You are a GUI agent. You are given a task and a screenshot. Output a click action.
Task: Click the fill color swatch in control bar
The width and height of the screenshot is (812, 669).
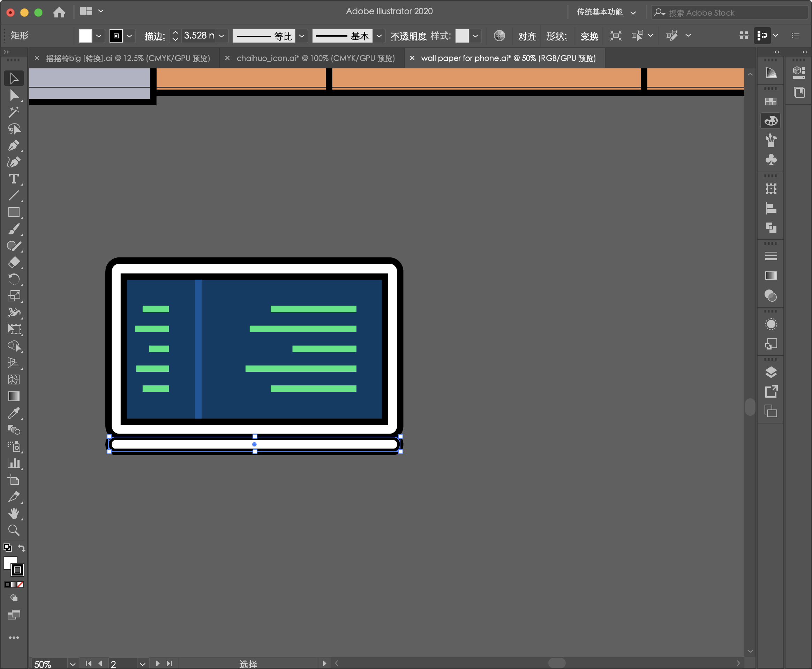point(85,36)
